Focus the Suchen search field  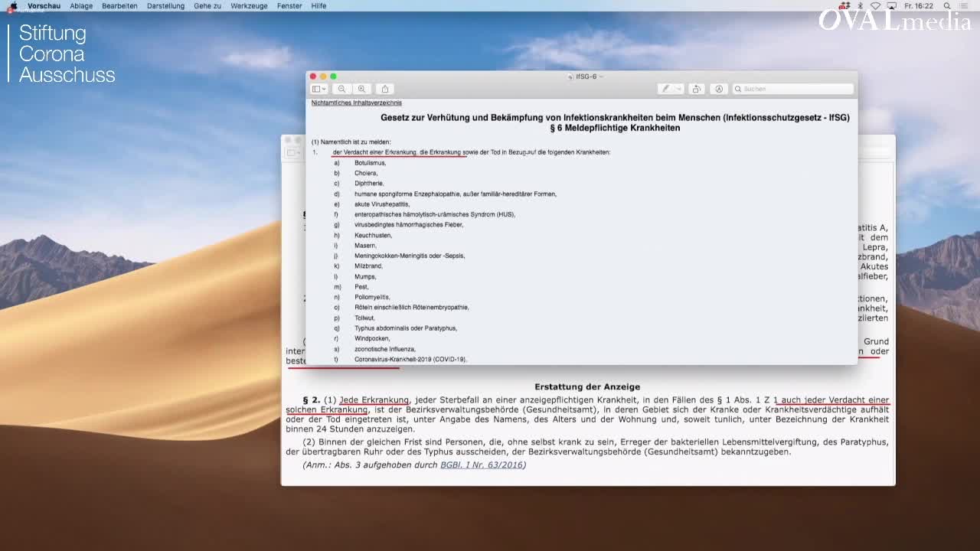tap(792, 89)
